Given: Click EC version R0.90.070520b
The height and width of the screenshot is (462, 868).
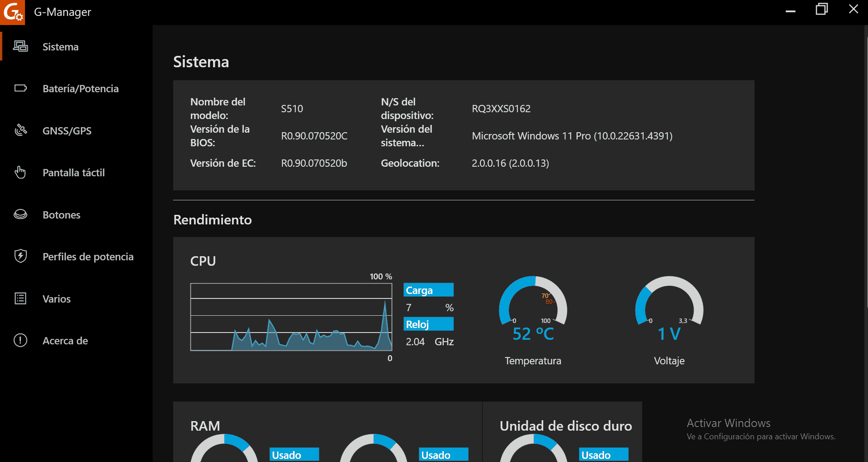Looking at the screenshot, I should (x=314, y=163).
